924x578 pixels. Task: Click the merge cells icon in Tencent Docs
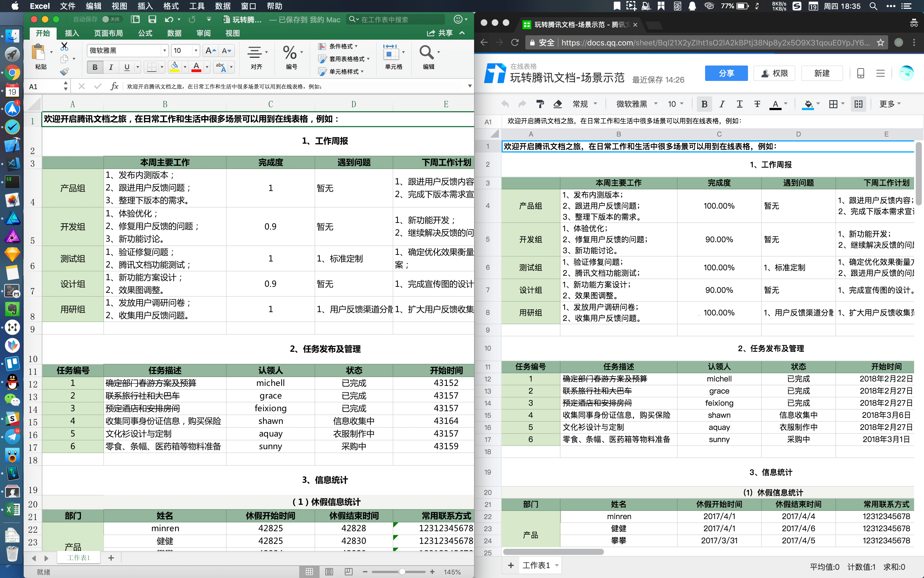point(858,104)
